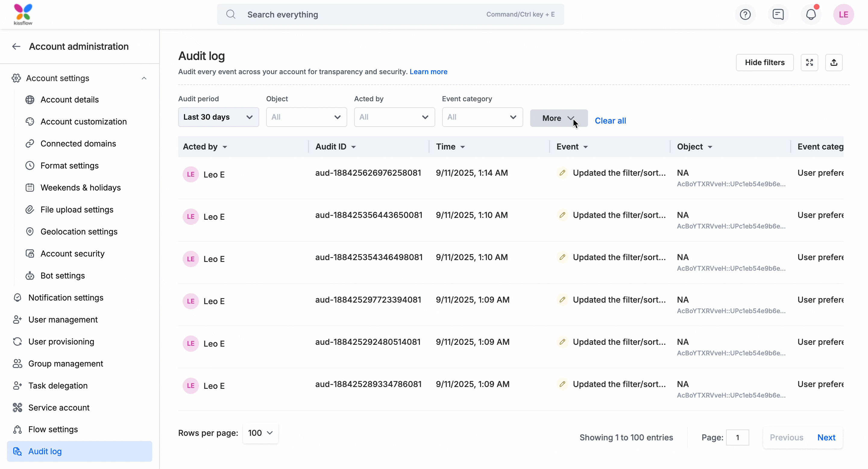
Task: Change the rows per page dropdown
Action: click(x=260, y=433)
